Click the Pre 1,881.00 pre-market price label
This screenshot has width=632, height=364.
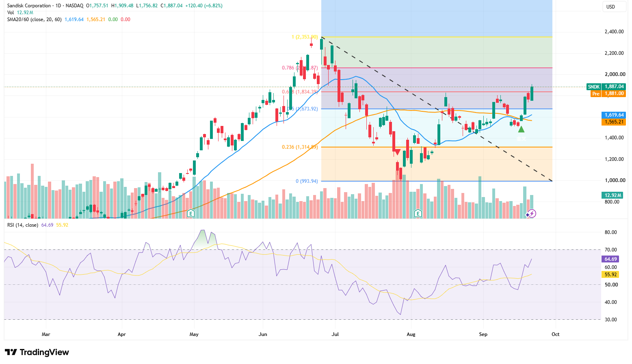point(608,93)
